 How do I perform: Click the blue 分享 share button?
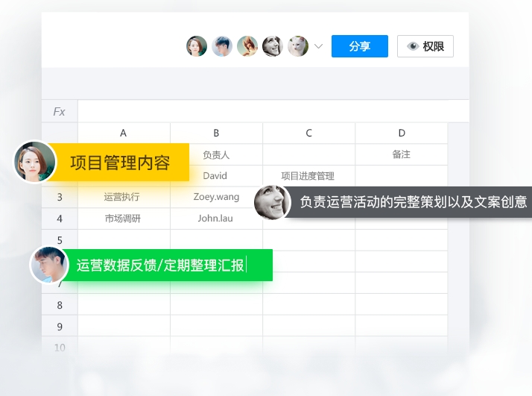tap(360, 46)
